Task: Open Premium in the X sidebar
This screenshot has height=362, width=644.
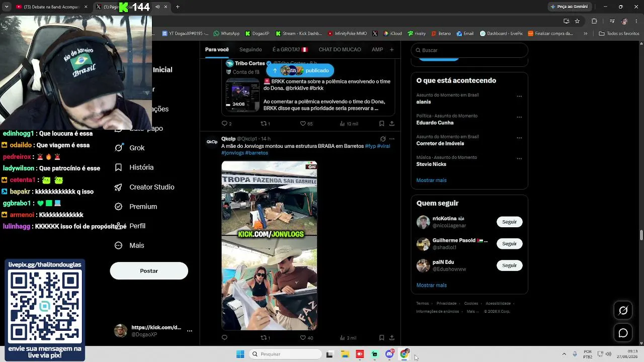Action: [x=136, y=207]
